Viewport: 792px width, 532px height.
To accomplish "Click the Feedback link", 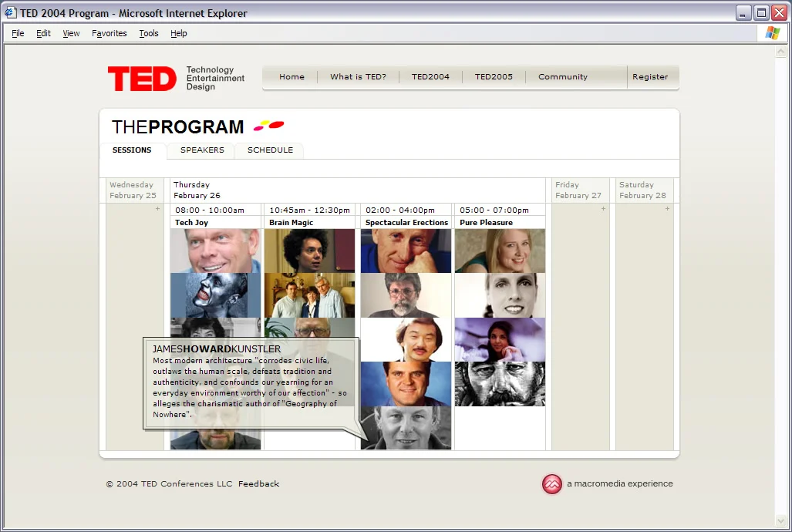I will (x=258, y=483).
